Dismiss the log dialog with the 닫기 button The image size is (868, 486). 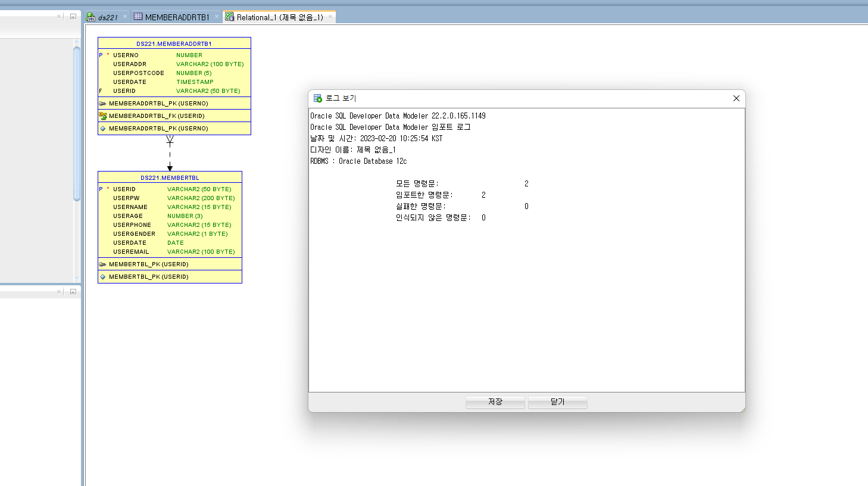click(x=557, y=402)
